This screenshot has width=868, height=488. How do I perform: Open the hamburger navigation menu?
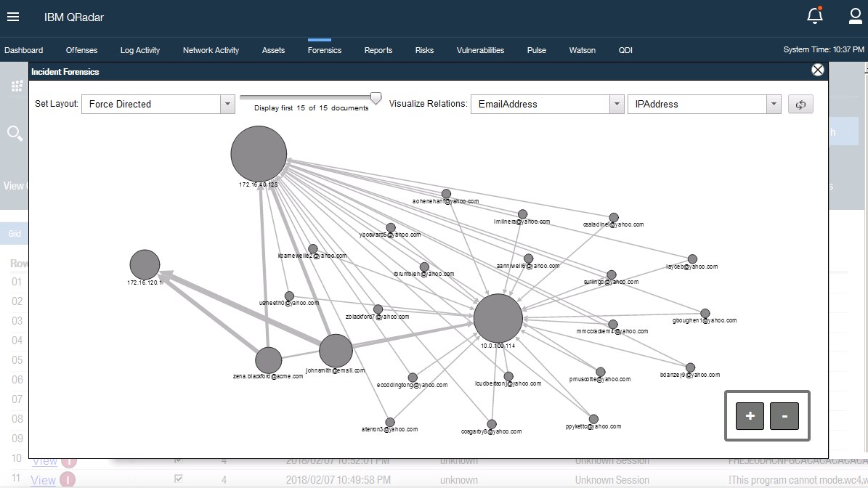[x=13, y=17]
